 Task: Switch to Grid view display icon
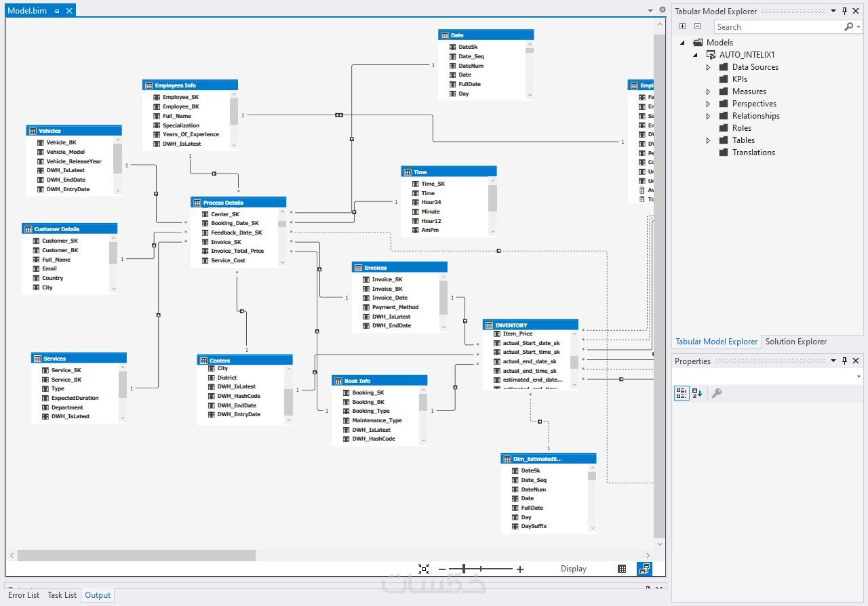tap(622, 569)
